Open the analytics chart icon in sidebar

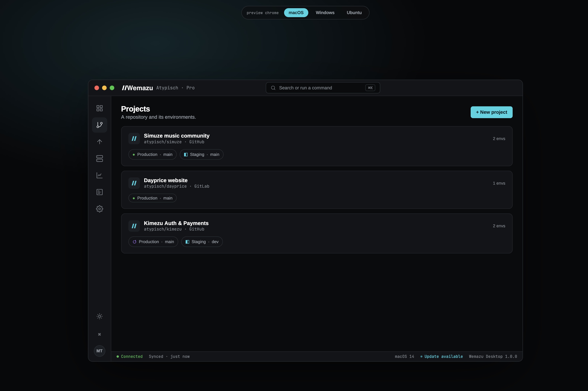tap(99, 175)
